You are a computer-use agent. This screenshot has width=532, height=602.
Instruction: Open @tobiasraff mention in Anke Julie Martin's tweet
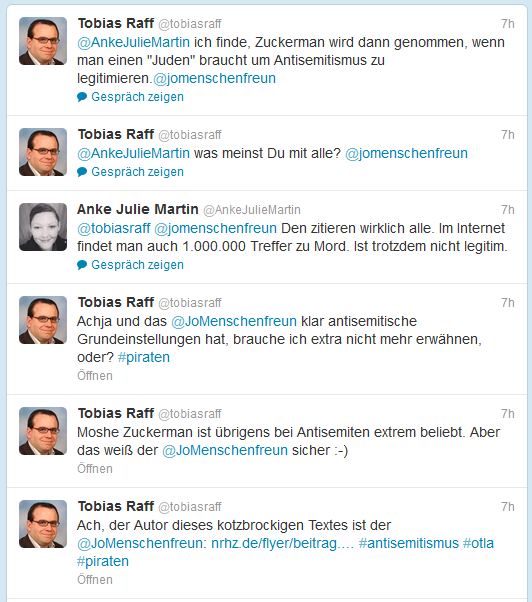coord(114,228)
